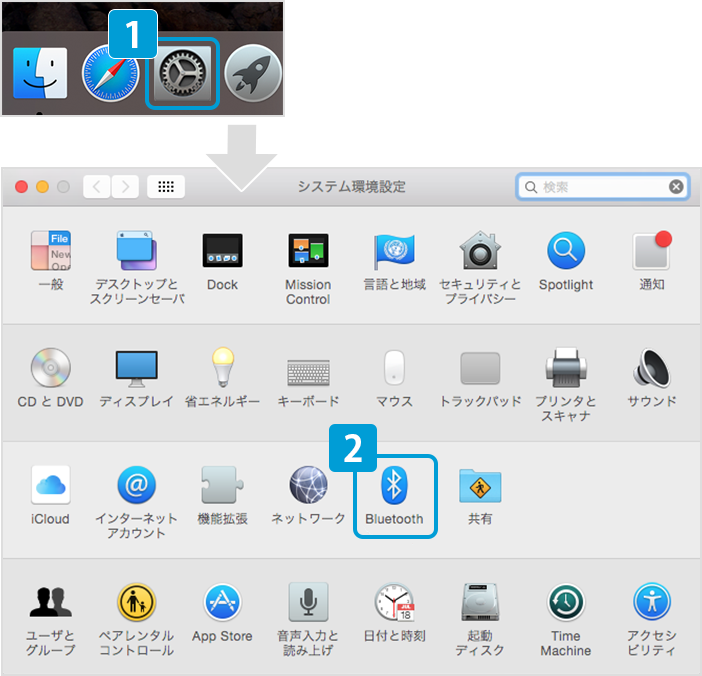Close the システム環境設定 window
The image size is (702, 676).
coord(21,186)
